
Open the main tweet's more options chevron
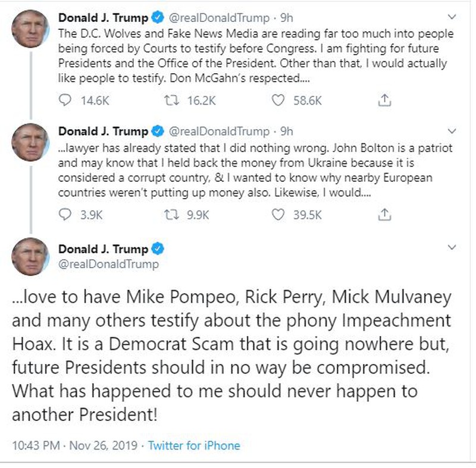452,247
